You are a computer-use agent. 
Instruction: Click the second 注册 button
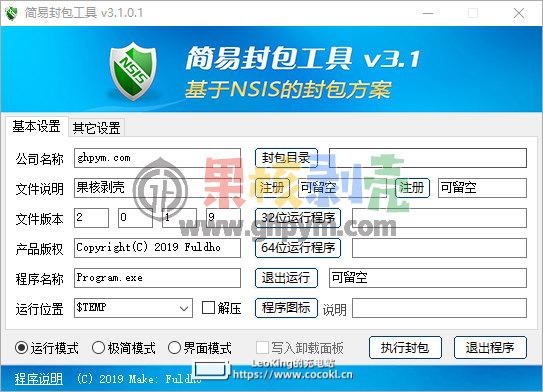coord(412,188)
